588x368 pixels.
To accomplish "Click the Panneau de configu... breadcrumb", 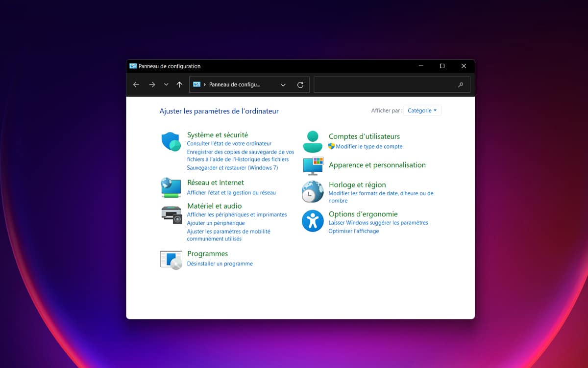I will pos(234,84).
